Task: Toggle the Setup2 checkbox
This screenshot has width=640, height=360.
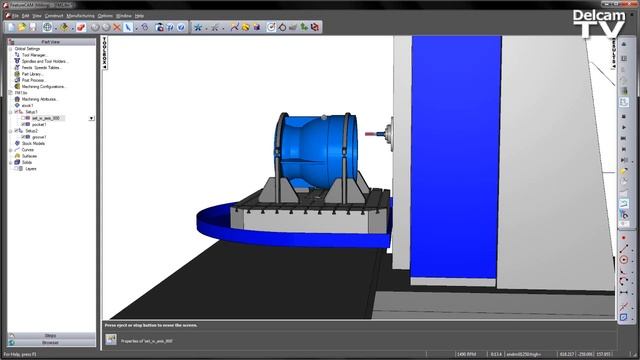Action: pyautogui.click(x=17, y=131)
